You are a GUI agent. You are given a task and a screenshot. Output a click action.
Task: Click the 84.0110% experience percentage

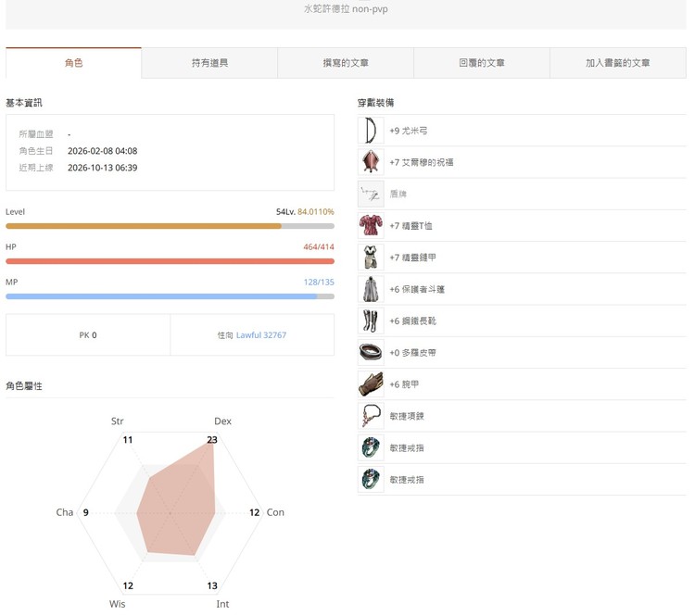(x=316, y=212)
